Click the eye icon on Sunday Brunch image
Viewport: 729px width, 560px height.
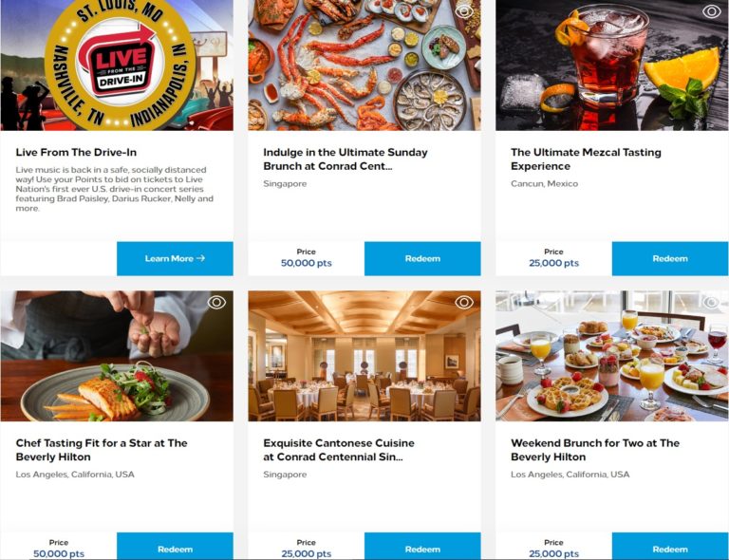pyautogui.click(x=463, y=11)
